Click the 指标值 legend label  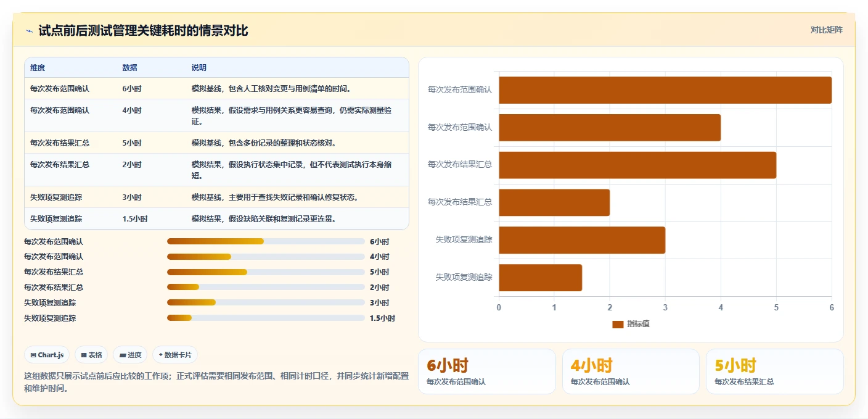(638, 325)
